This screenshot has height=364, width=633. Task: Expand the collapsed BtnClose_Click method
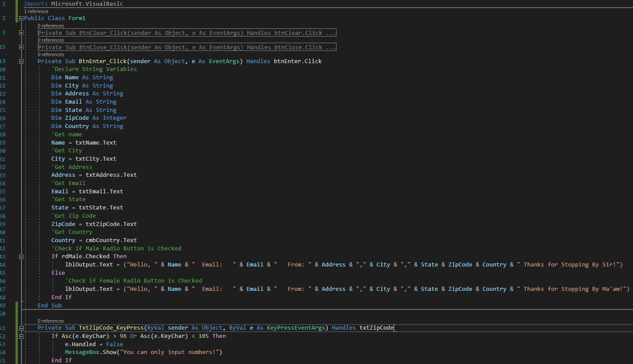point(21,47)
